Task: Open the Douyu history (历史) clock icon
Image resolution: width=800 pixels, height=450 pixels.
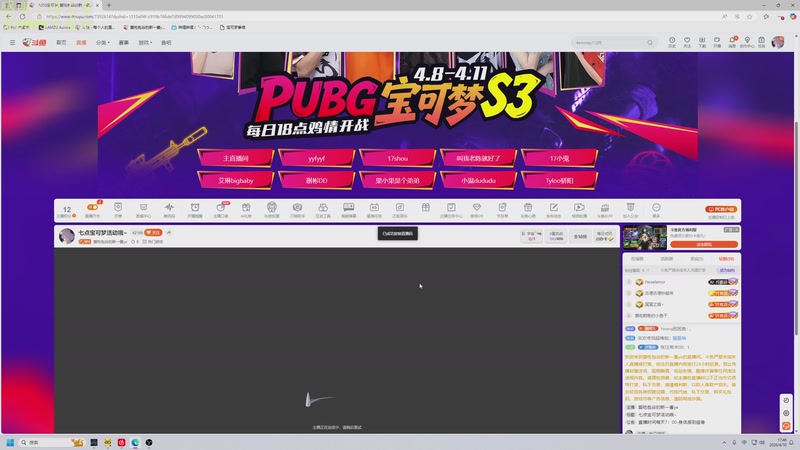Action: 672,42
